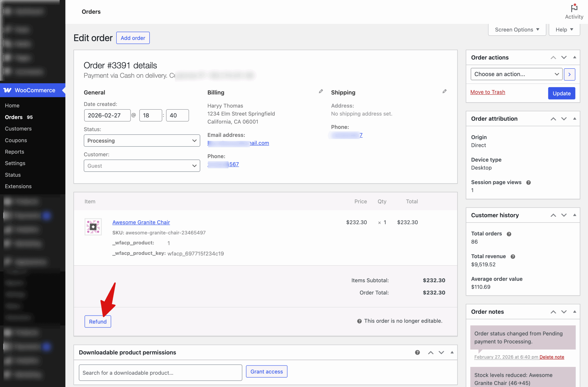
Task: Click help icon beside Total revenue
Action: 513,256
